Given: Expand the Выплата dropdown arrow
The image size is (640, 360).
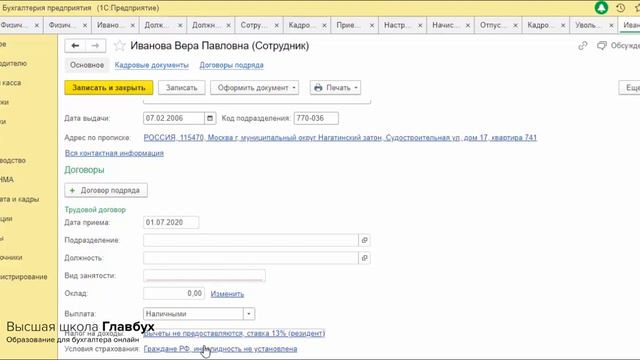Looking at the screenshot, I should click(x=249, y=314).
